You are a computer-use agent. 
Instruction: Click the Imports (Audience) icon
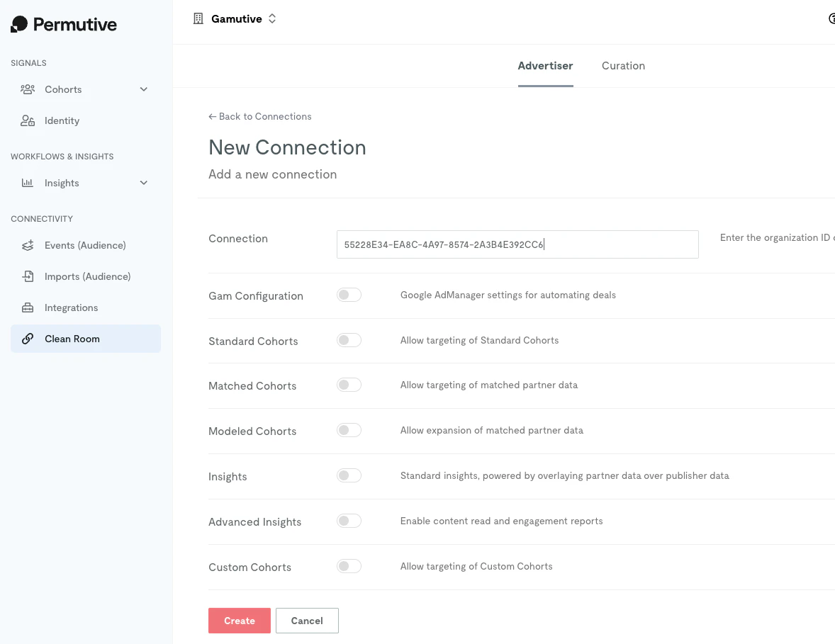(x=28, y=276)
